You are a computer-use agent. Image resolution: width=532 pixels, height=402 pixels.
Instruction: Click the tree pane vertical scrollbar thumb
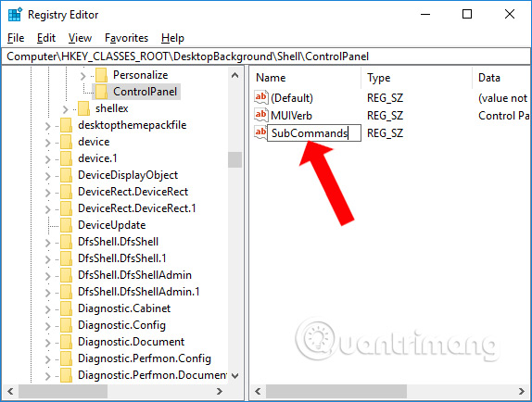(234, 159)
